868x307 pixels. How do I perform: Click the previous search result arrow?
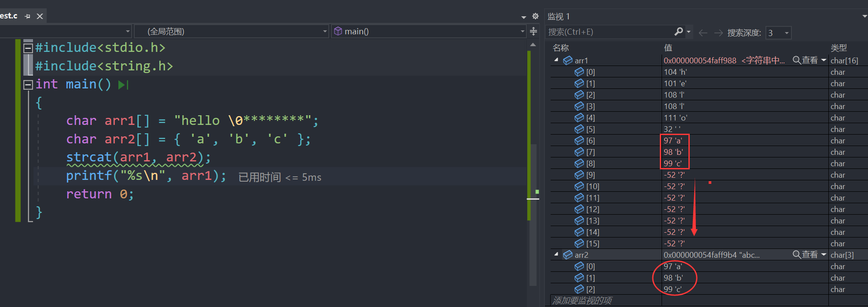tap(703, 33)
